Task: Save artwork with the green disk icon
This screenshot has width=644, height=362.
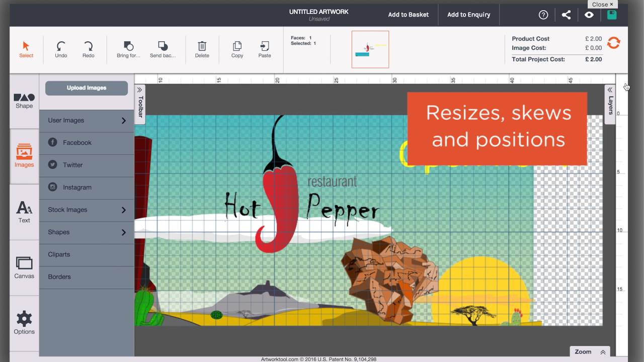Action: [x=612, y=15]
